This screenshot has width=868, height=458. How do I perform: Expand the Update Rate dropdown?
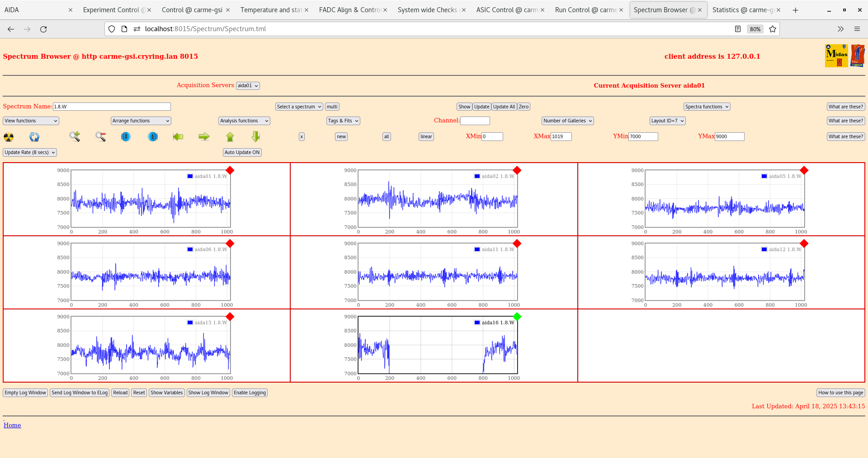30,152
